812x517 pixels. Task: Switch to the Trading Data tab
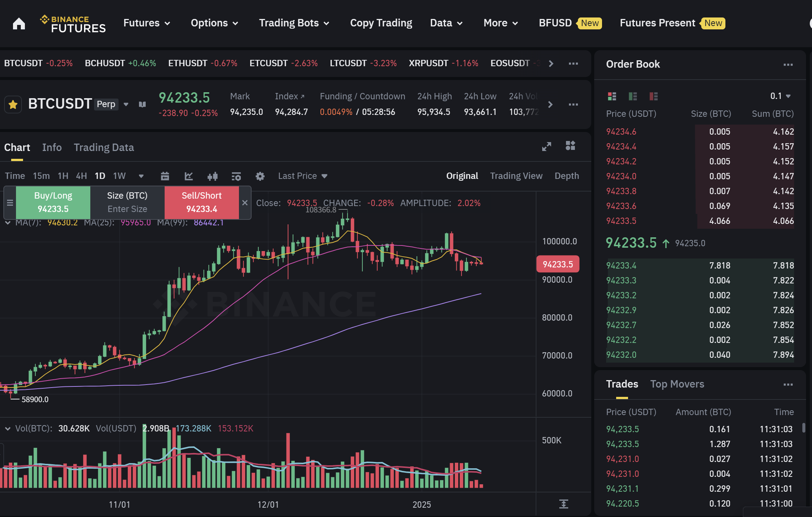104,147
